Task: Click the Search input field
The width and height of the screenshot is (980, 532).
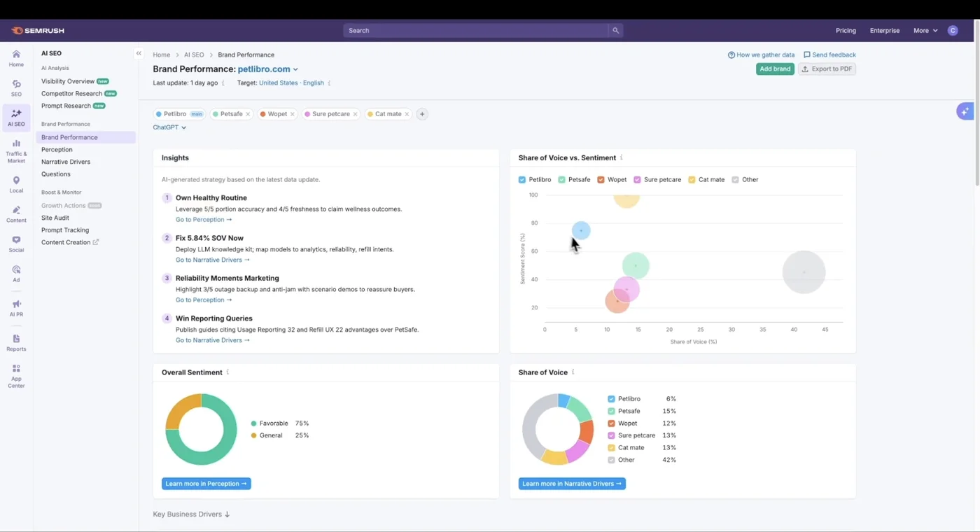Action: [476, 31]
